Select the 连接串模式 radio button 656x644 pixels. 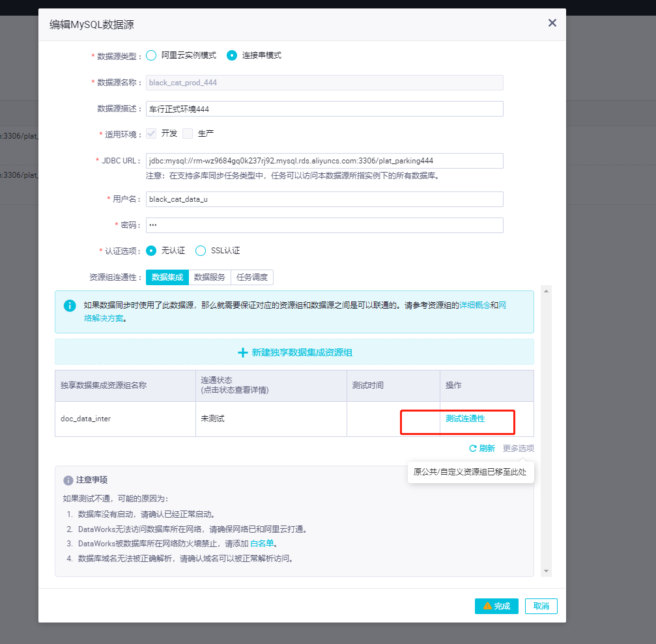[232, 55]
